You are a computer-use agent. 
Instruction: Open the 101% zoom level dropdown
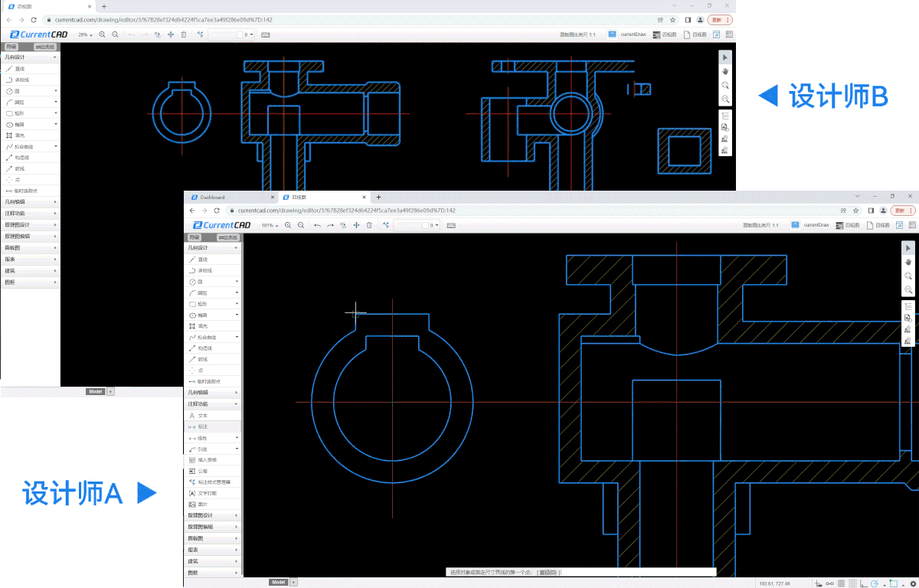pyautogui.click(x=270, y=225)
